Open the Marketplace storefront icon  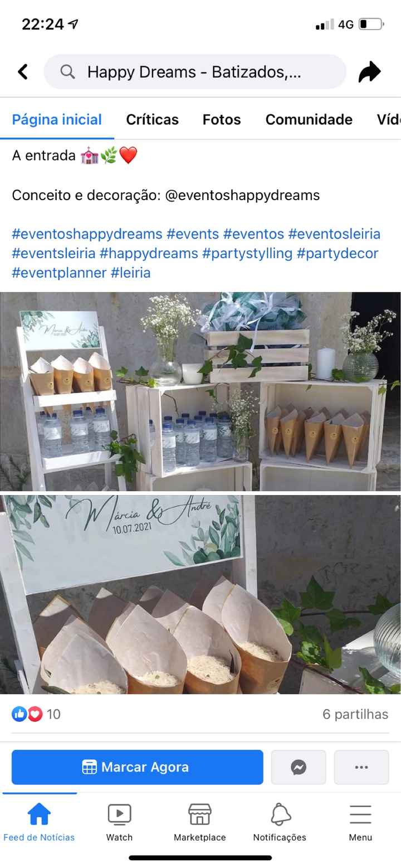click(x=200, y=815)
